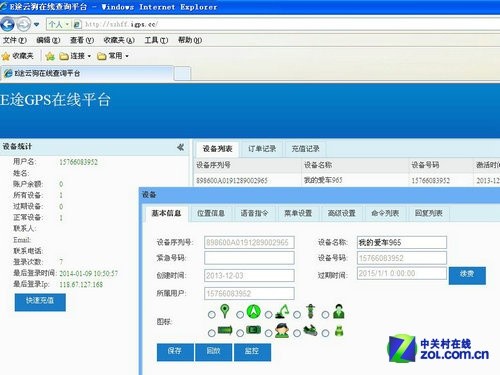
Task: Click the green circular navigation icon
Action: pos(253,312)
